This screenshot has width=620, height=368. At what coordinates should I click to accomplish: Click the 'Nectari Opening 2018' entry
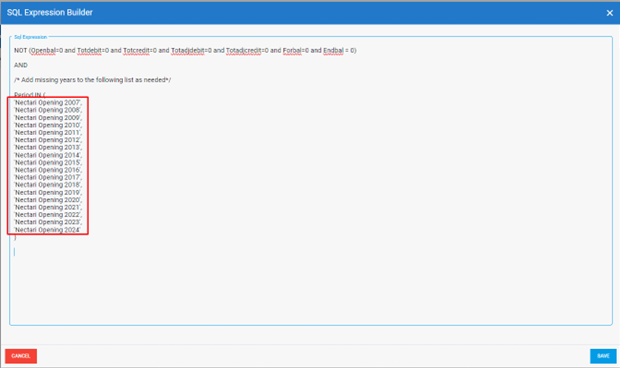coord(48,185)
